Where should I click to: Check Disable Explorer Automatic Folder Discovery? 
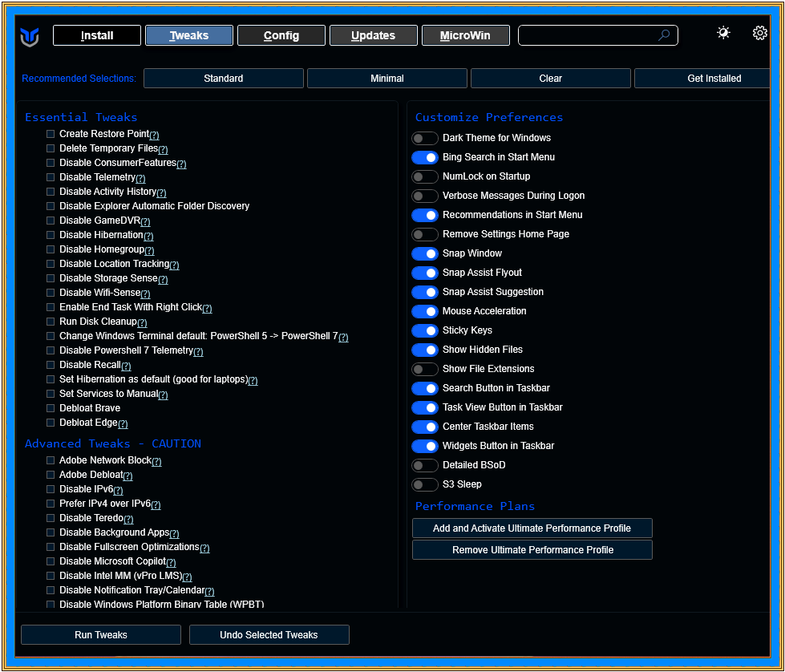51,206
